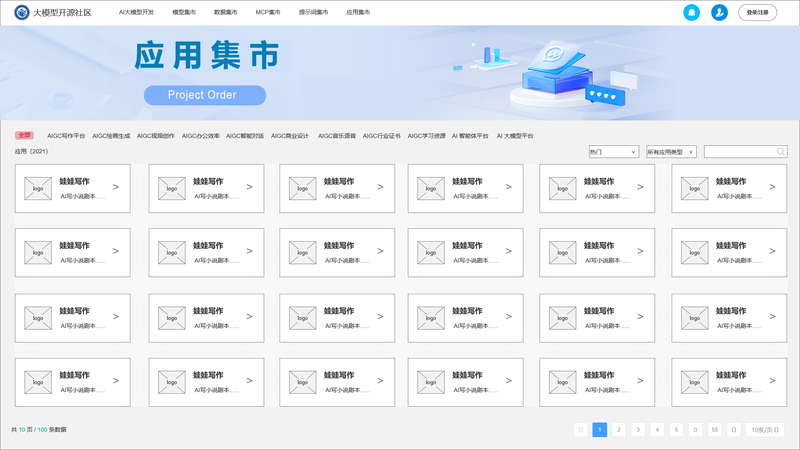This screenshot has height=450, width=800.
Task: Click the logo placeholder of the first app card
Action: (38, 188)
